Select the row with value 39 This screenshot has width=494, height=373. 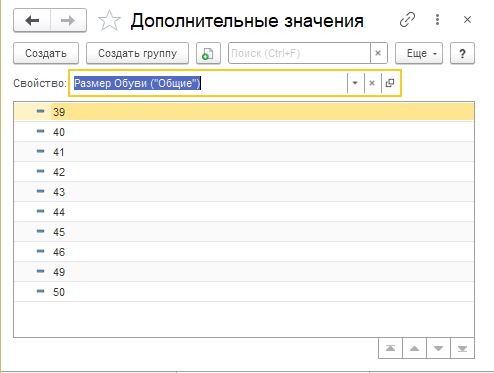pyautogui.click(x=244, y=112)
